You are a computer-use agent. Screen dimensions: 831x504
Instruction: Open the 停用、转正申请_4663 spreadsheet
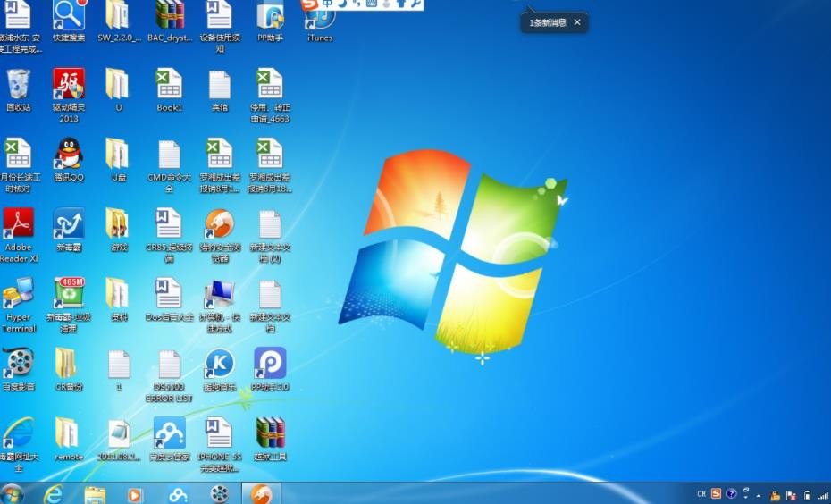pyautogui.click(x=270, y=96)
